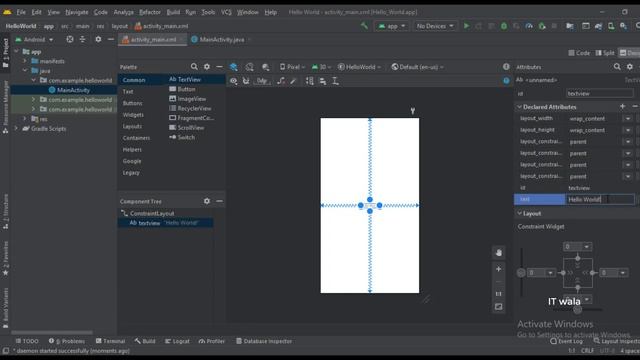Open the No Devices dropdown
This screenshot has width=640, height=360.
435,26
